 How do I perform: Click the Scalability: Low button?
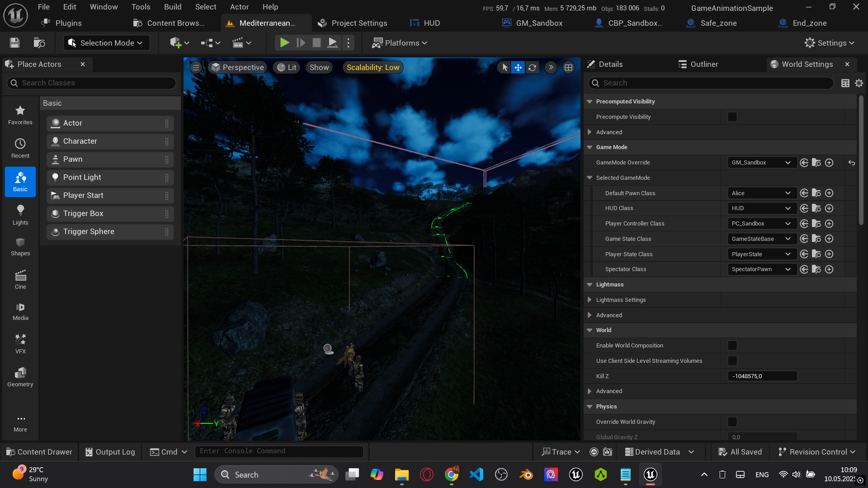click(x=373, y=68)
